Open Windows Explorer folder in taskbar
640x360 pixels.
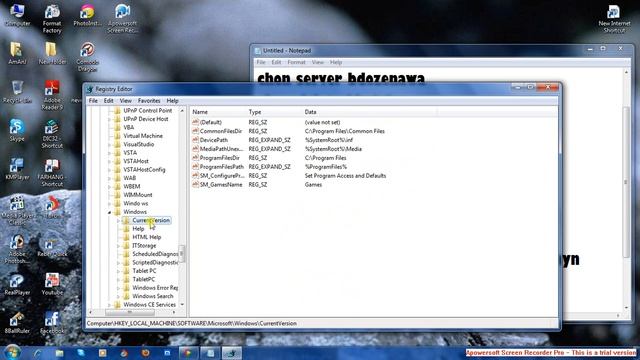[59, 353]
